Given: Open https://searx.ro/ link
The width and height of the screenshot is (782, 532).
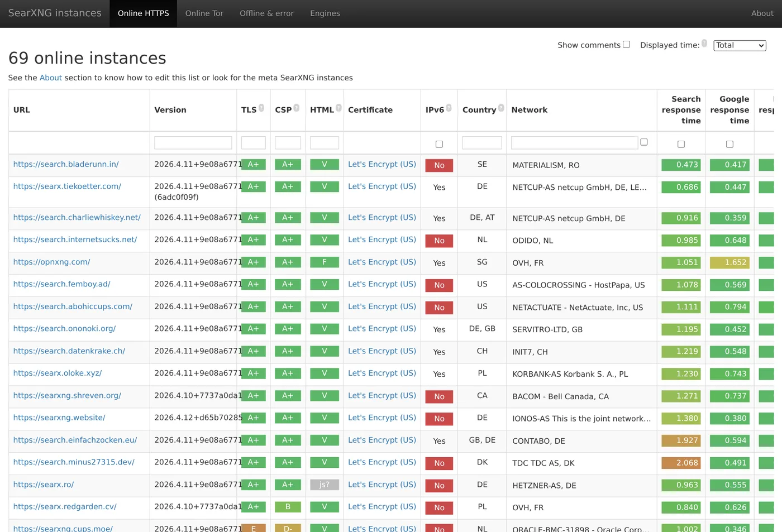Looking at the screenshot, I should (44, 485).
